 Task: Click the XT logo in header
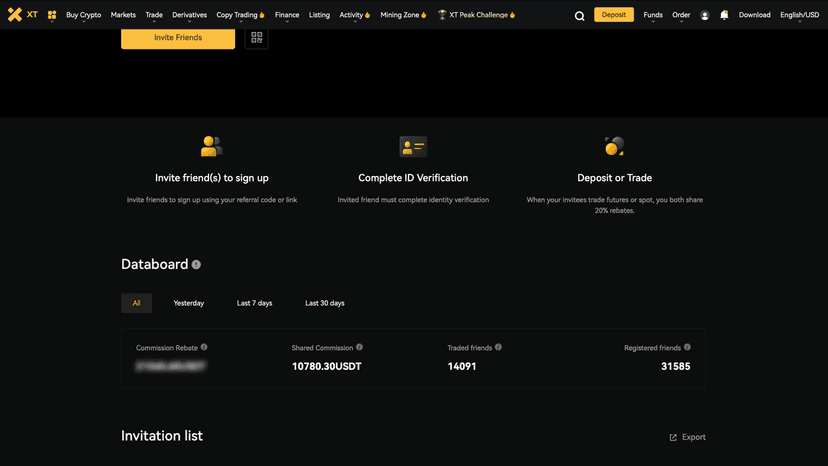pyautogui.click(x=22, y=15)
